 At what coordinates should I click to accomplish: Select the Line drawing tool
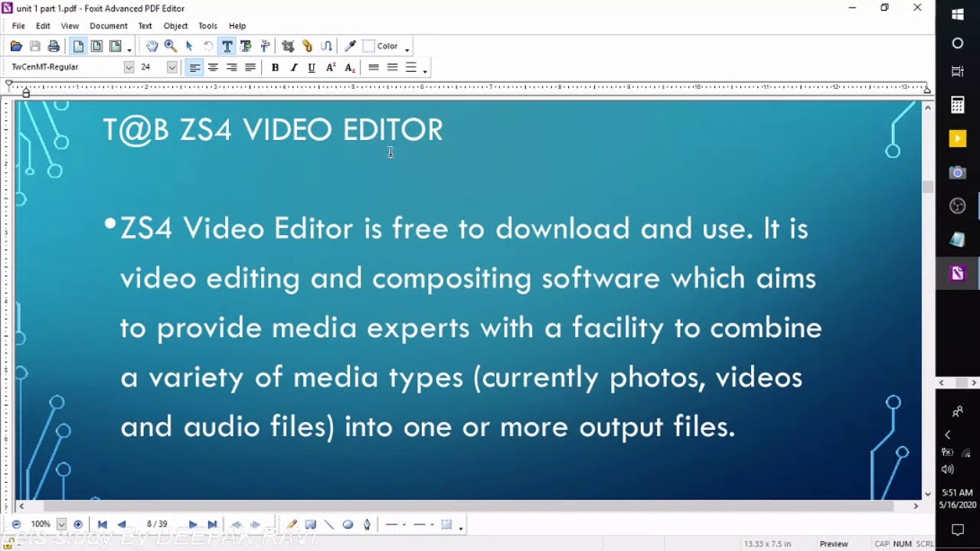(329, 524)
